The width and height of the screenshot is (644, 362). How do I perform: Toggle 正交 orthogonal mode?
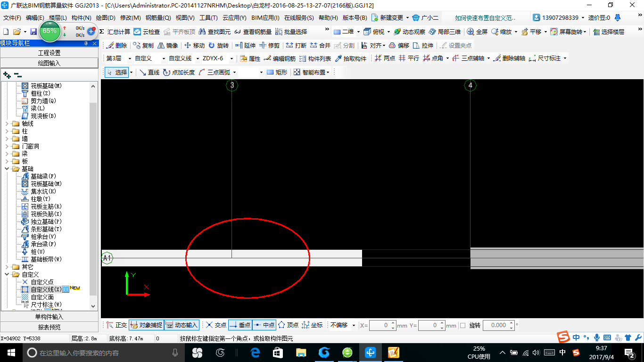116,325
